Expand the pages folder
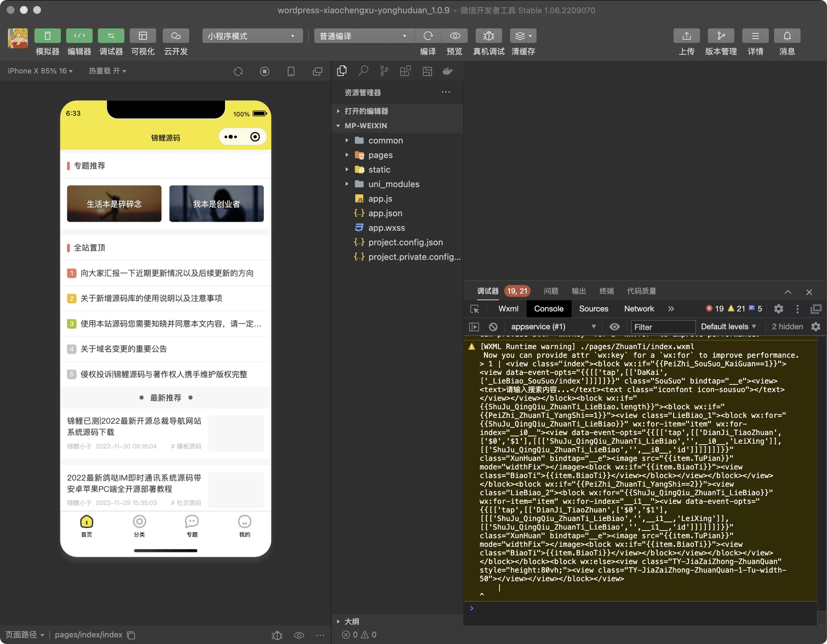The image size is (827, 644). click(x=397, y=155)
